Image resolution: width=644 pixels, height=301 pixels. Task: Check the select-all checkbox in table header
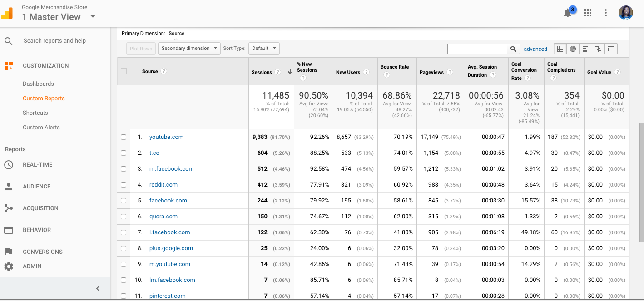124,71
